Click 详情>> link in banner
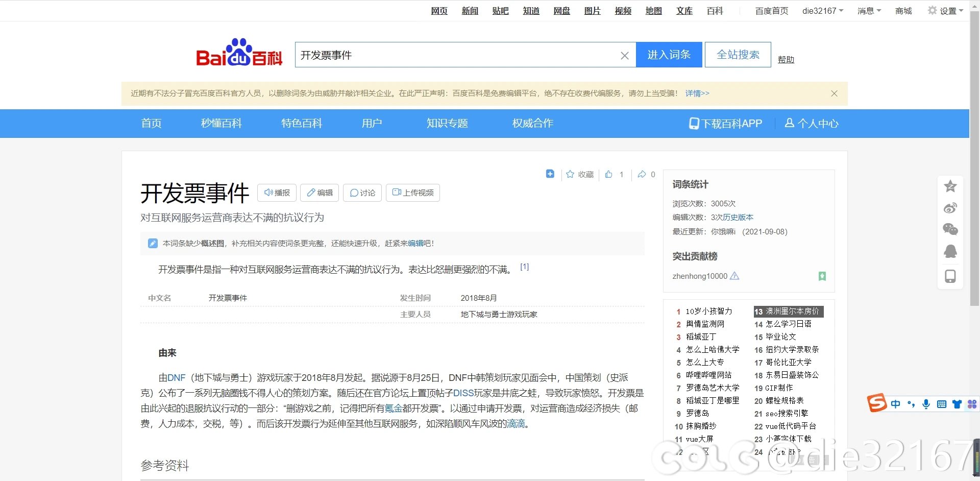This screenshot has height=481, width=980. [x=697, y=93]
